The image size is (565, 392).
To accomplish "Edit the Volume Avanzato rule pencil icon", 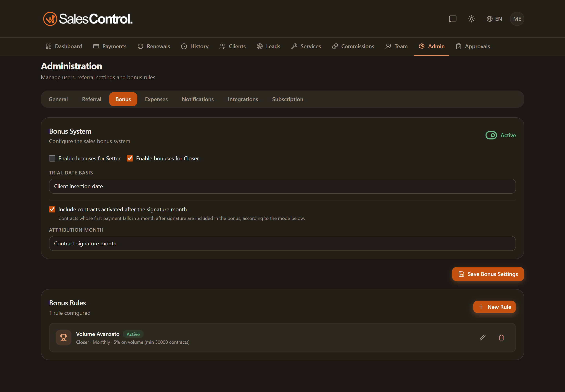I will click(482, 338).
